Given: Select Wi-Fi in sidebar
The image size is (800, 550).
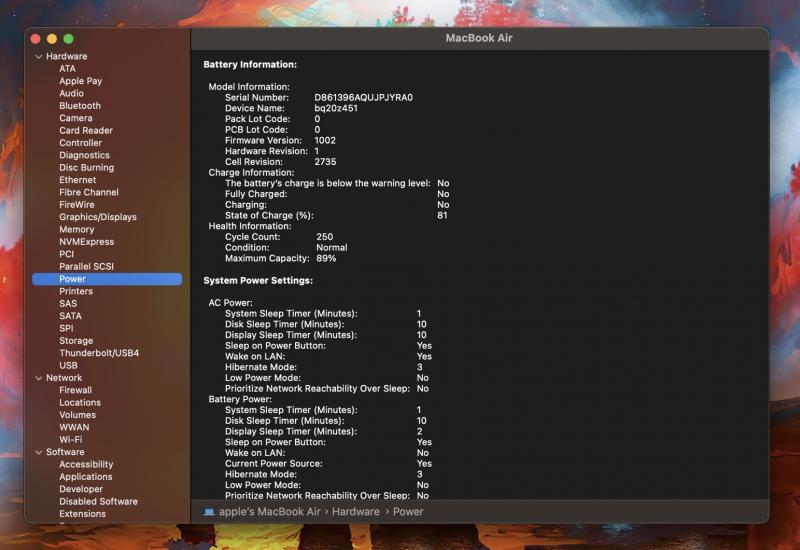Looking at the screenshot, I should pos(70,440).
